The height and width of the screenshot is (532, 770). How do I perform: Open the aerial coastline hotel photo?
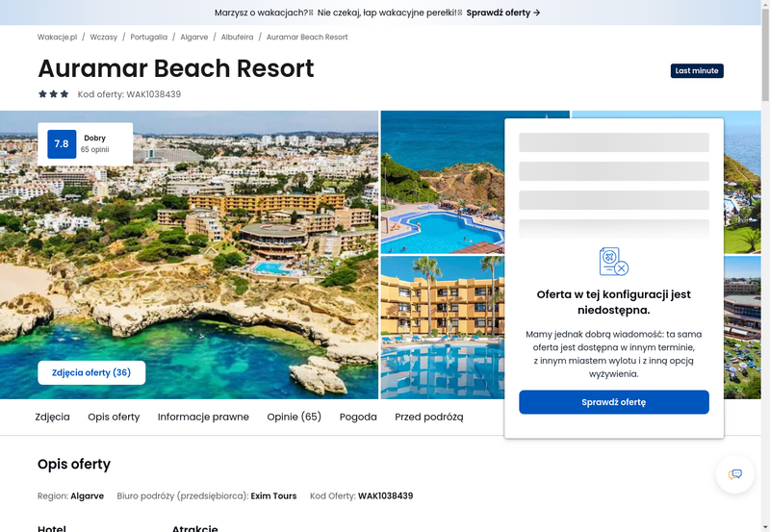[189, 255]
